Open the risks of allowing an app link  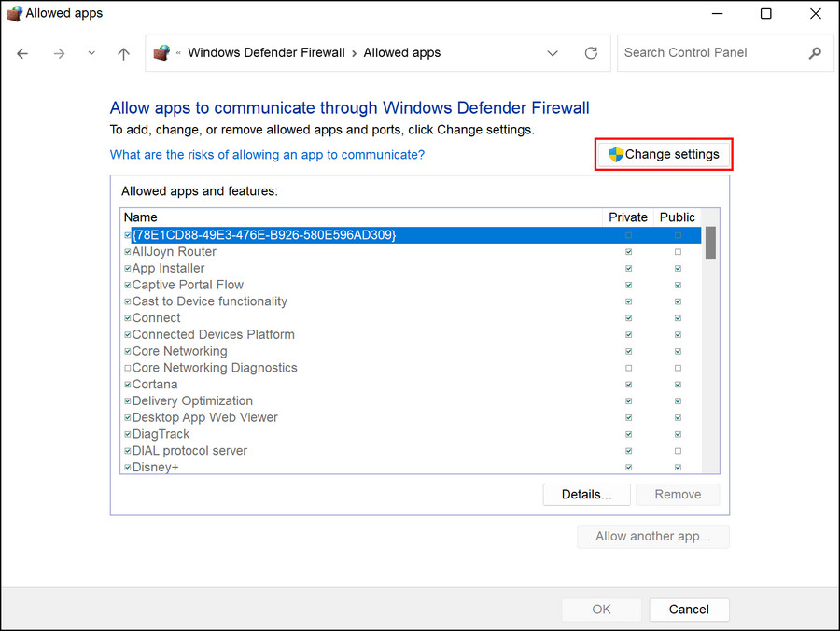267,155
